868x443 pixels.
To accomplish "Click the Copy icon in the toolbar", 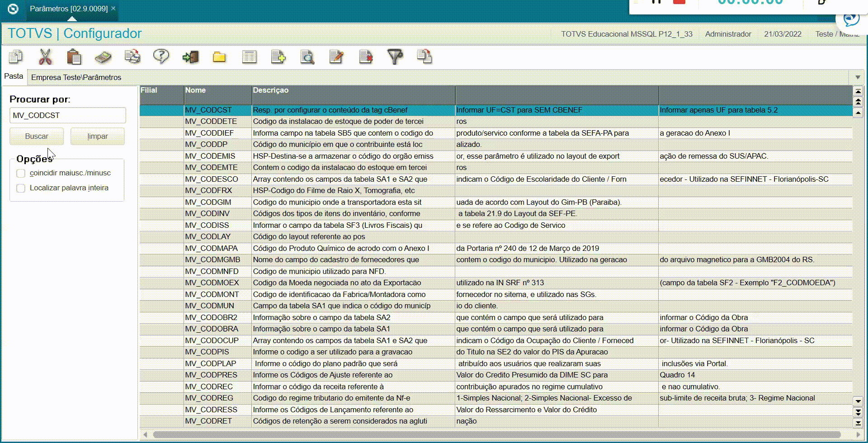I will coord(16,57).
